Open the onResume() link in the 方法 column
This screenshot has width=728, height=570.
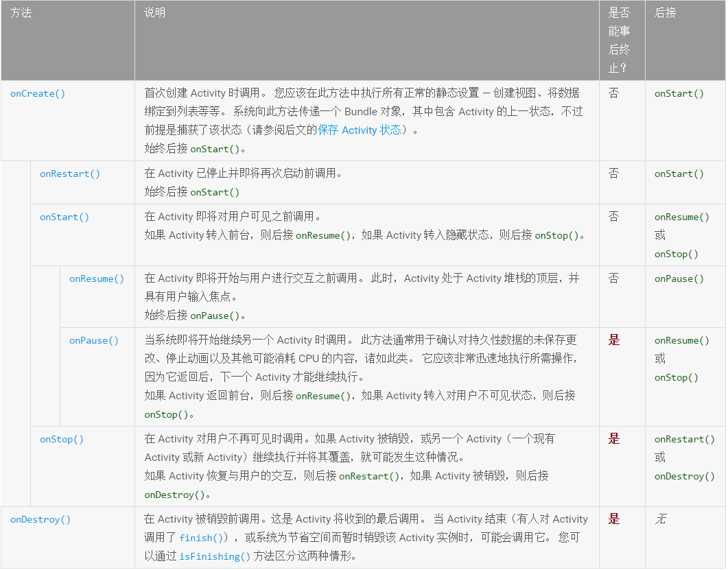(x=97, y=279)
